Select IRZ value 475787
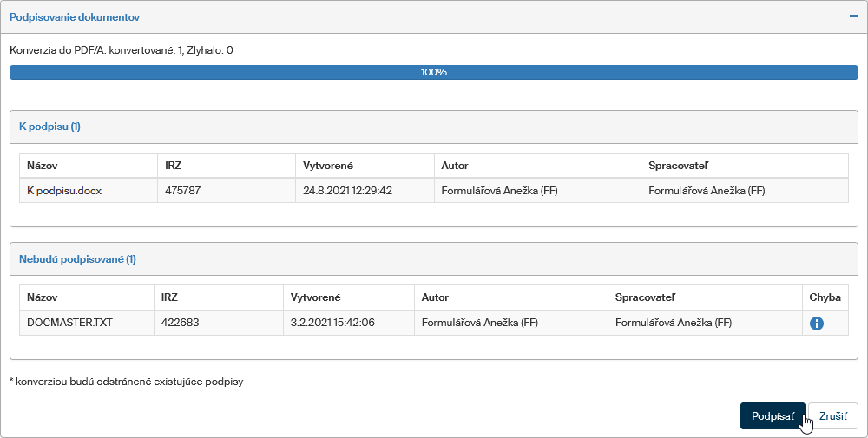The height and width of the screenshot is (438, 868). coord(182,191)
